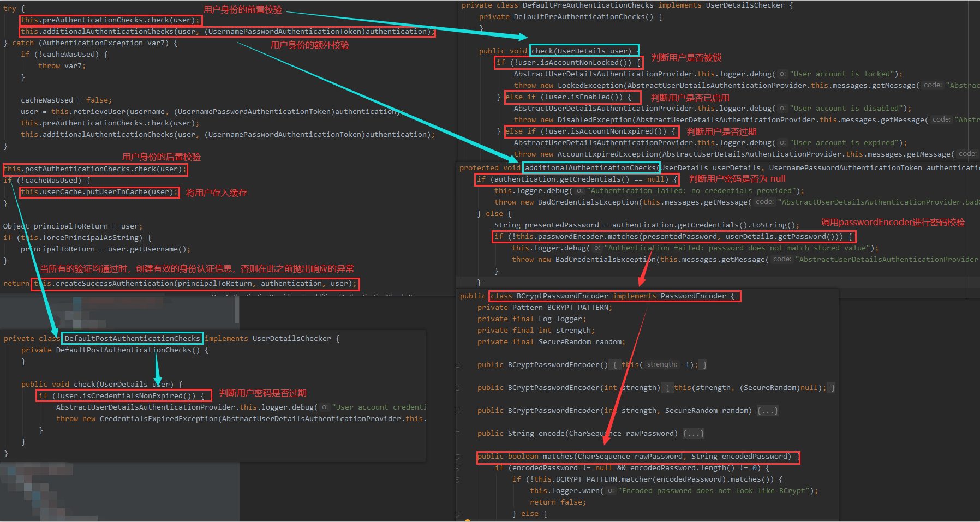Click '"User account is expired"' string literal
The image size is (980, 522).
843,143
